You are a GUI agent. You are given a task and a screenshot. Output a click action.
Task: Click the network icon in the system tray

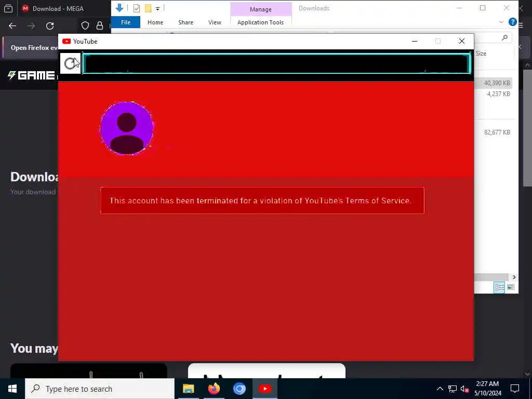pos(453,389)
